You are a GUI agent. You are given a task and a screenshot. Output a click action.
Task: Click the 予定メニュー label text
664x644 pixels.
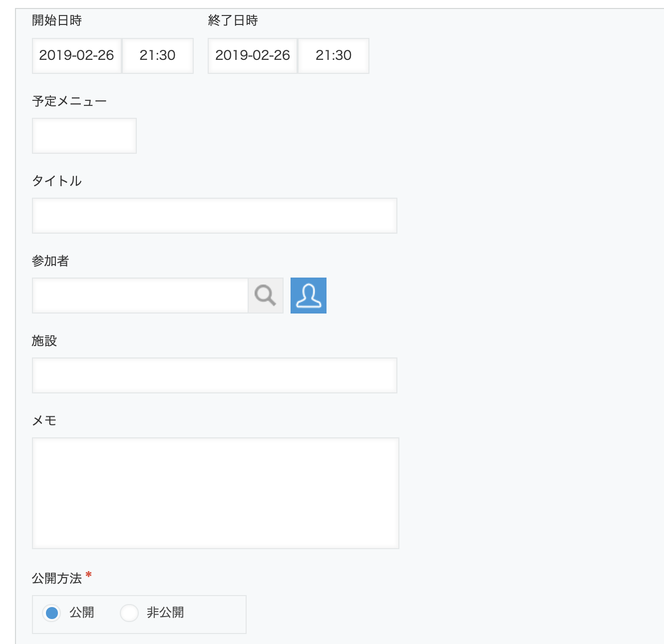pos(69,100)
